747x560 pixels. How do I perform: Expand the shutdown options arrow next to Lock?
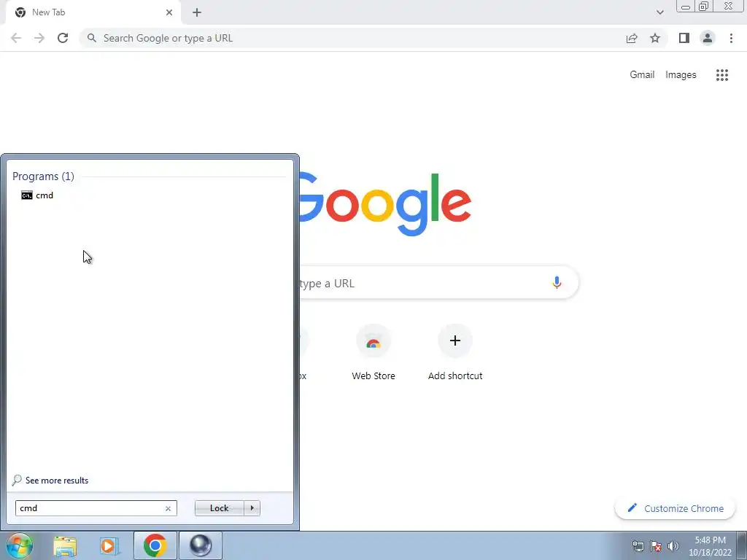click(x=252, y=508)
